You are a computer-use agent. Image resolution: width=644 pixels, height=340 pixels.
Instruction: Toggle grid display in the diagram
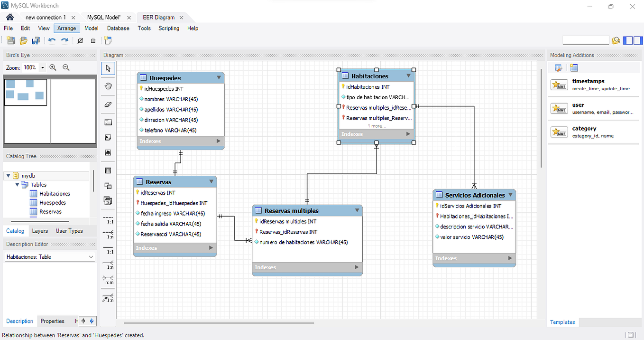pyautogui.click(x=81, y=40)
